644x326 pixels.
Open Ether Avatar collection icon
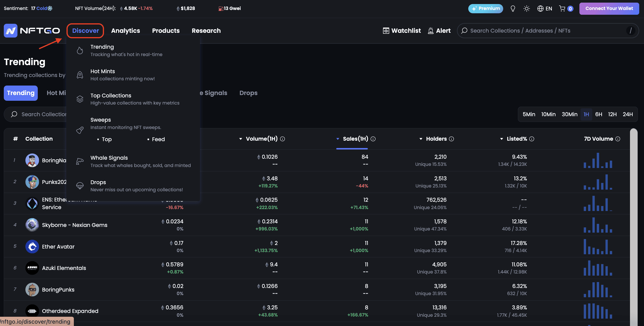point(32,246)
